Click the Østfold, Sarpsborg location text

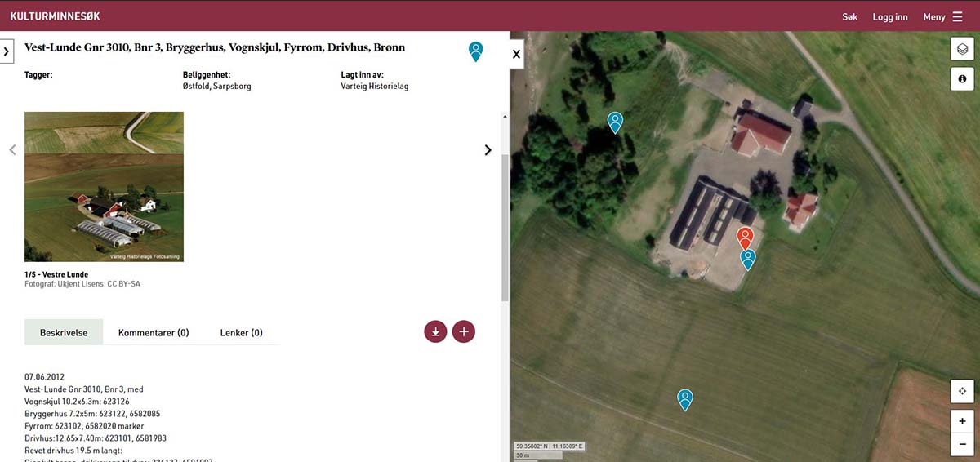point(217,86)
